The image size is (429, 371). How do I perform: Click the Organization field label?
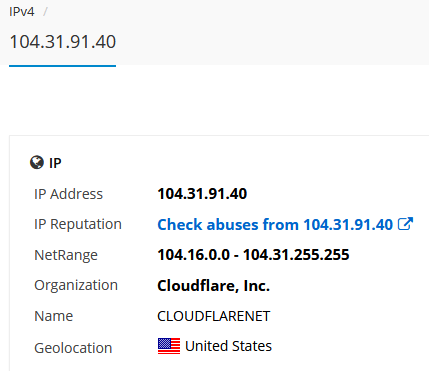click(x=76, y=286)
